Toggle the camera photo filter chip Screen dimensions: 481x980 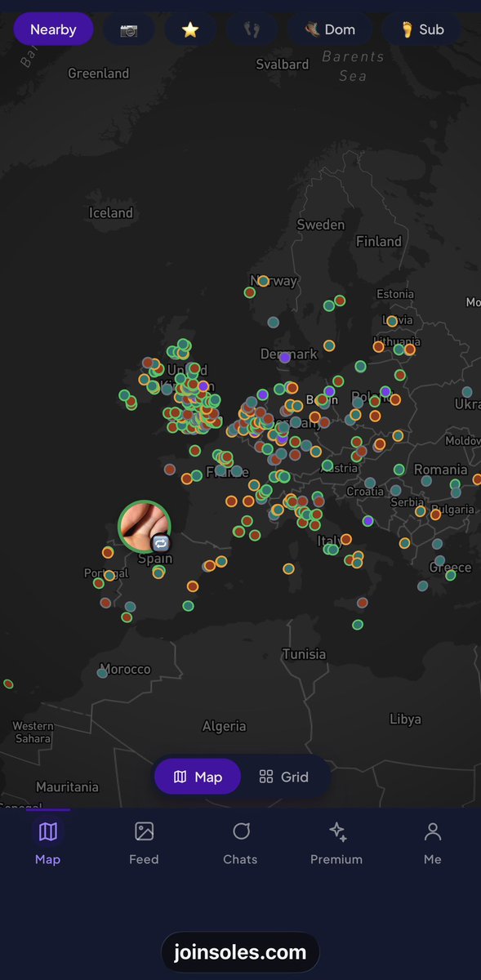point(129,29)
